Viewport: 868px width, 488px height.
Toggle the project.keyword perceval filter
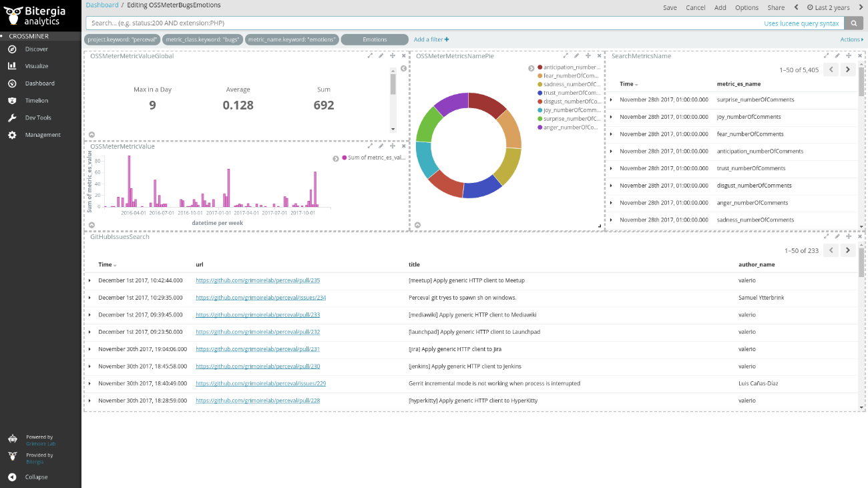(x=123, y=39)
